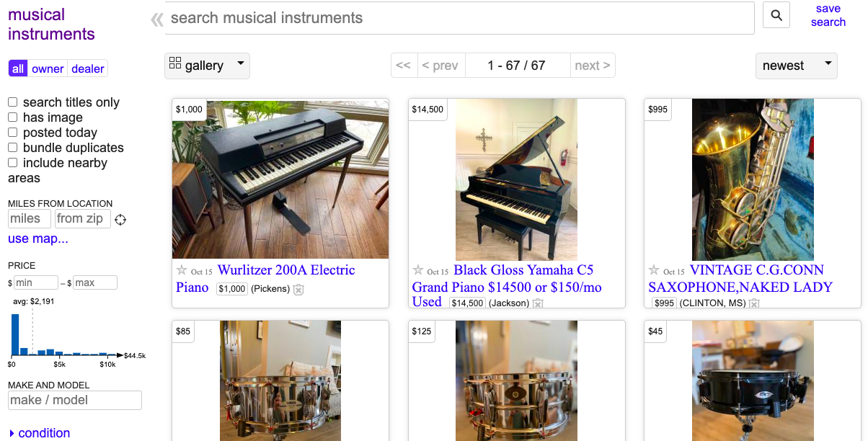This screenshot has height=441, width=868.
Task: Hide the Vintage Conn Saxophone listing
Action: 754,303
